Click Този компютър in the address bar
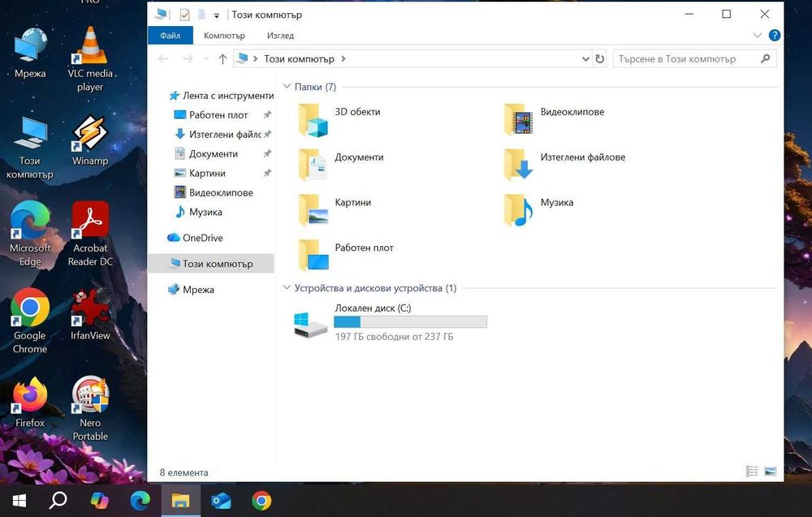The image size is (812, 517). click(299, 59)
